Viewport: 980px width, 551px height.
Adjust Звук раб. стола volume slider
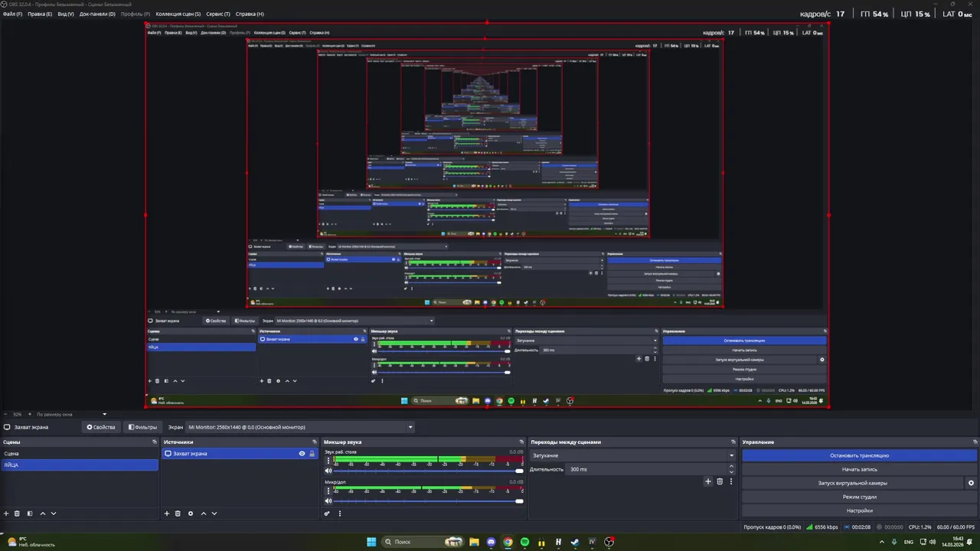coord(429,471)
